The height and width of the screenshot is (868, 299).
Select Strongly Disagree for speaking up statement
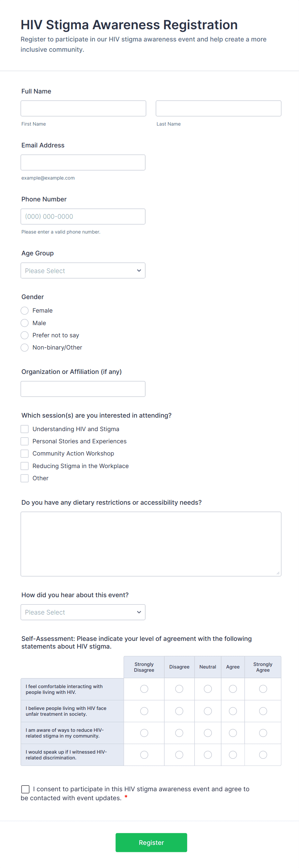[x=144, y=755]
